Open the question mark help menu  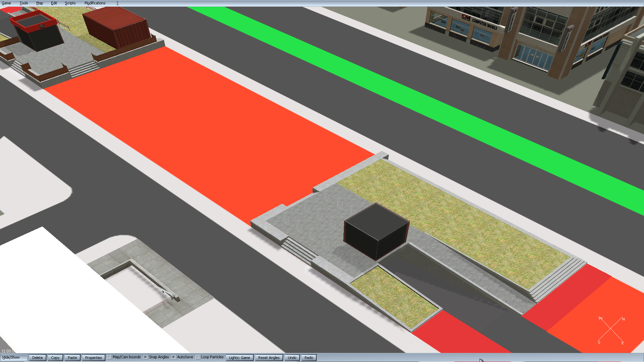point(117,3)
